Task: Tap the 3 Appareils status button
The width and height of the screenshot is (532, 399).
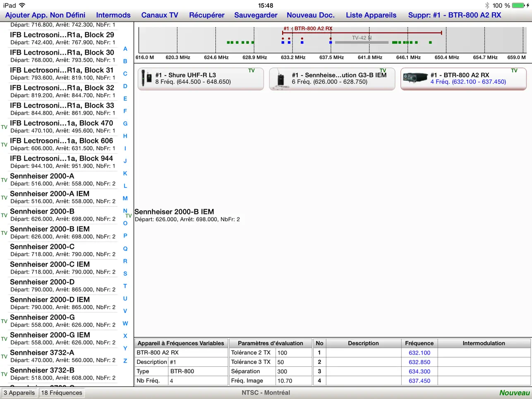Action: (x=19, y=393)
